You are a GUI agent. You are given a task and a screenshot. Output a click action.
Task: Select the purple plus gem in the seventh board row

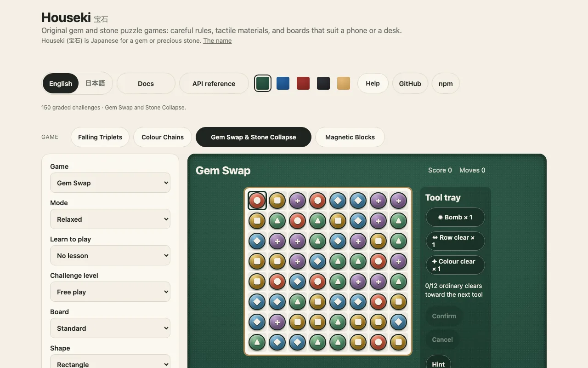pyautogui.click(x=277, y=322)
